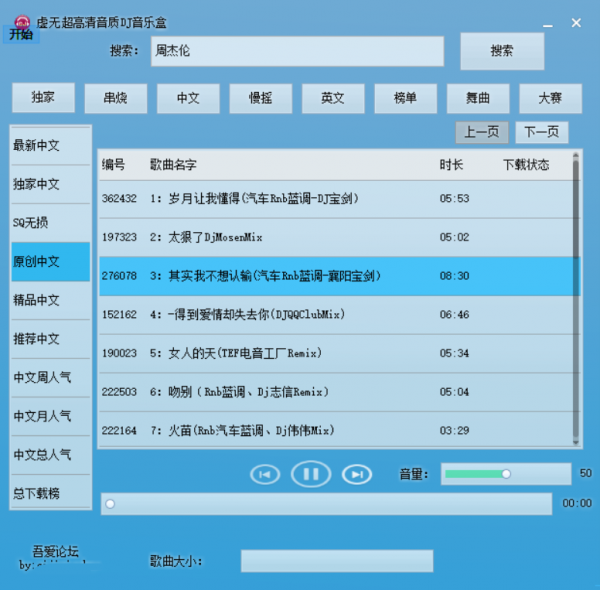Go to previous page with 上一页
The height and width of the screenshot is (590, 600).
(x=482, y=132)
